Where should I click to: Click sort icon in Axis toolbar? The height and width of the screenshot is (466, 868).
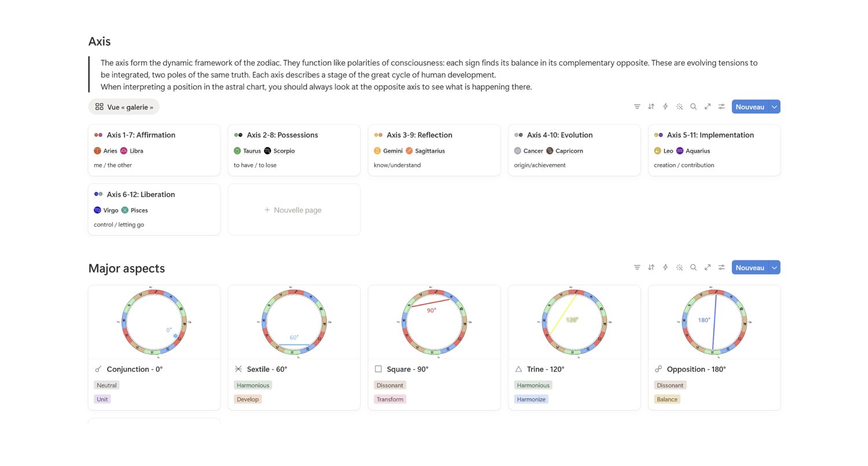651,106
